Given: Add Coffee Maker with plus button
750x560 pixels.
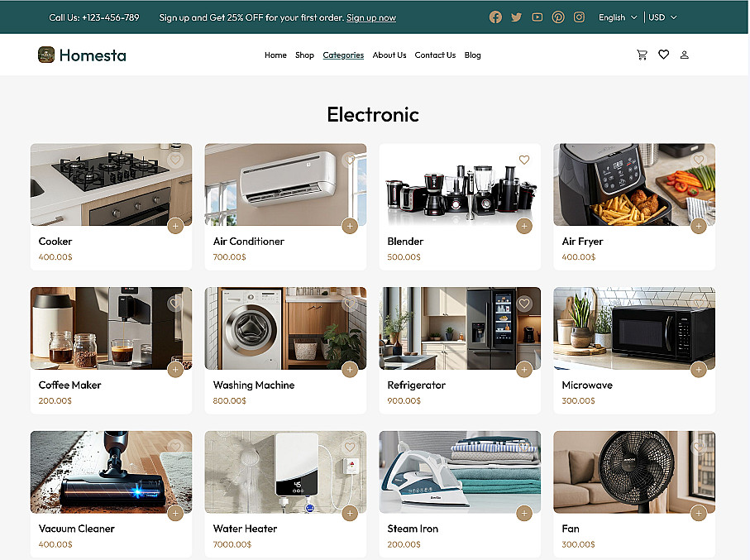Looking at the screenshot, I should click(x=175, y=370).
